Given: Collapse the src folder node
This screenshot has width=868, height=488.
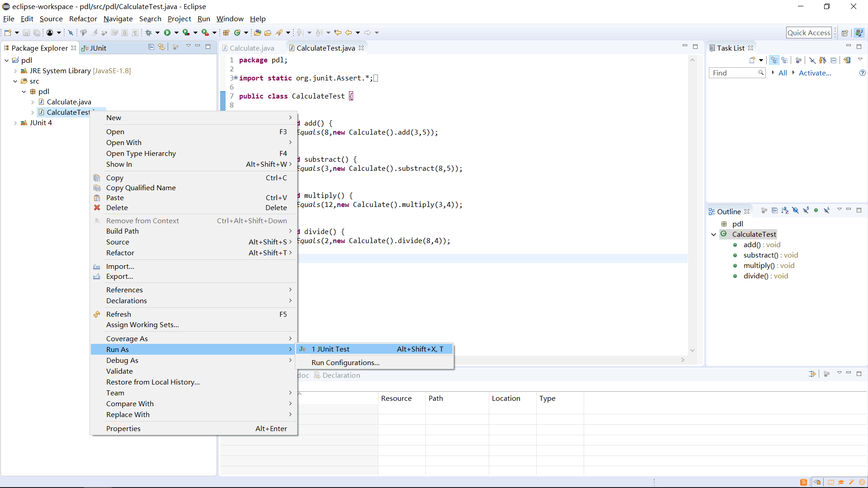Looking at the screenshot, I should (x=15, y=81).
